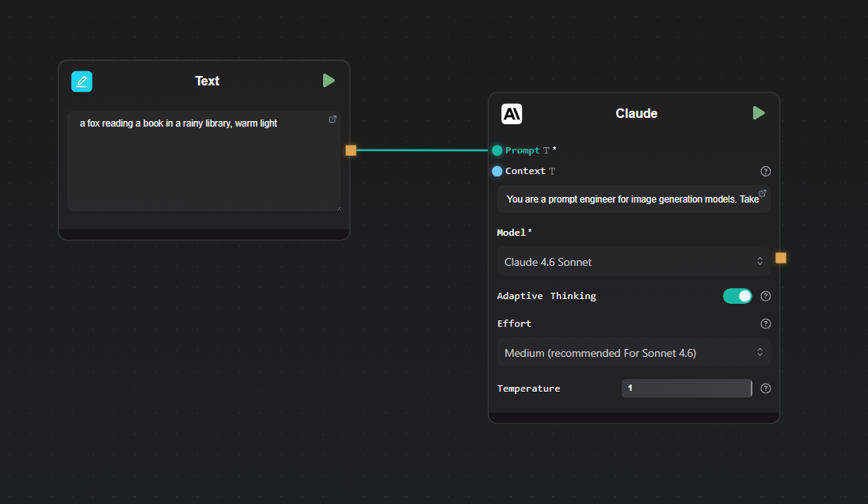This screenshot has height=504, width=868.
Task: Click the help icon beside Adaptive Thinking
Action: click(x=765, y=295)
